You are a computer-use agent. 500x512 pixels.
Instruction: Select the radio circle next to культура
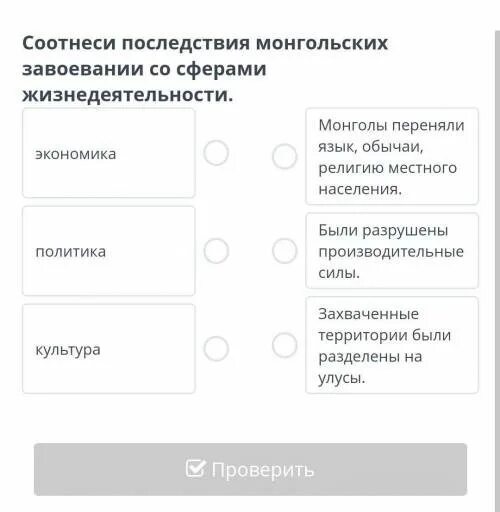click(x=216, y=348)
